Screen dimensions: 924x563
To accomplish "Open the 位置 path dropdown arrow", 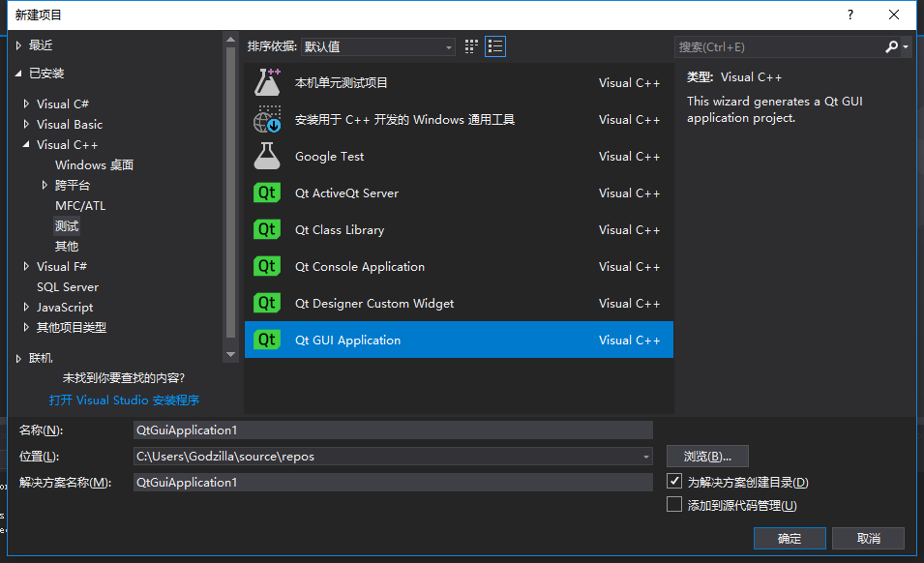I will [x=646, y=457].
